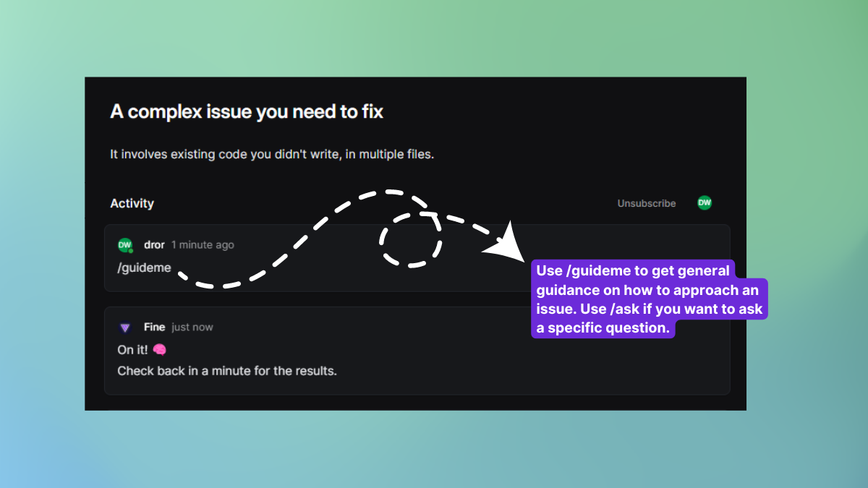
Task: Select the /guideme comment text
Action: point(145,267)
